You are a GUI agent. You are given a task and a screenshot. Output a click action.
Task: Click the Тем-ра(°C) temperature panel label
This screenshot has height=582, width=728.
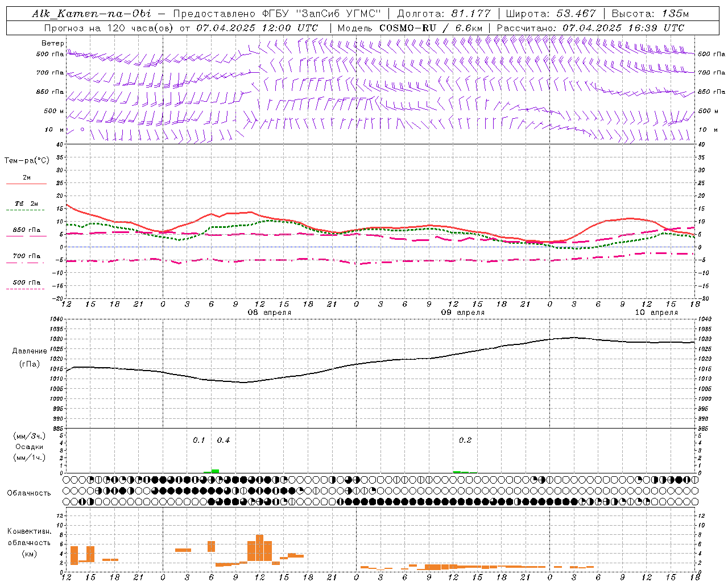click(27, 161)
